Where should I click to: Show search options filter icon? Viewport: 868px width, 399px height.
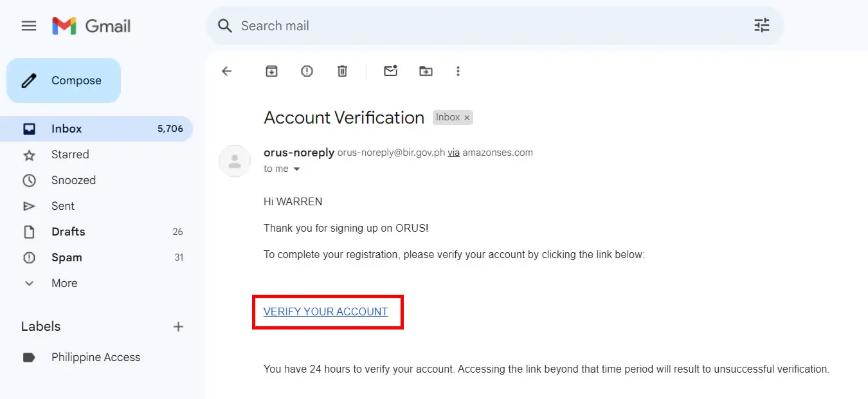[x=761, y=26]
